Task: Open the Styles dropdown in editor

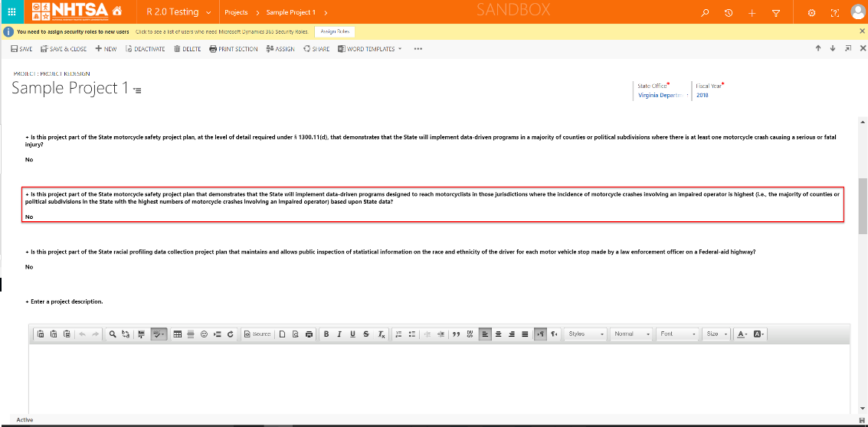Action: [586, 334]
